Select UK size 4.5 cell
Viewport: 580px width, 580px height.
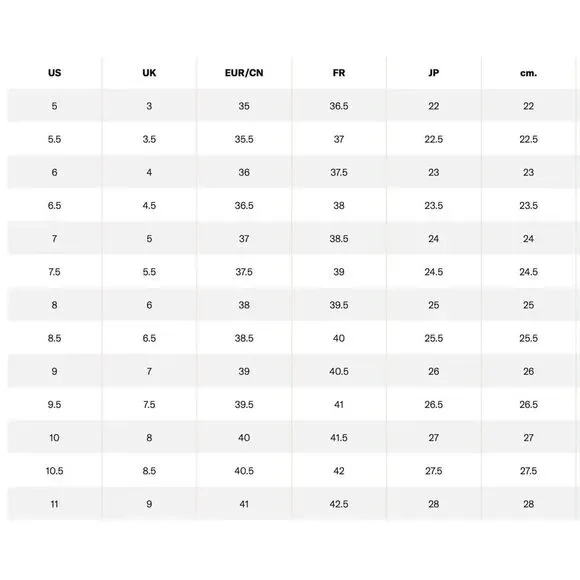(x=149, y=206)
